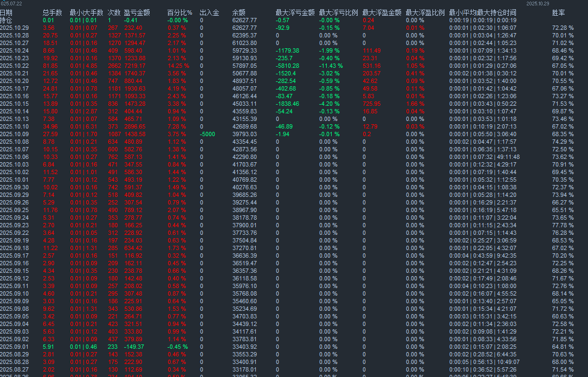Select the date 2025.10.15 row
Viewport: 588px width, 377px height.
[14, 104]
